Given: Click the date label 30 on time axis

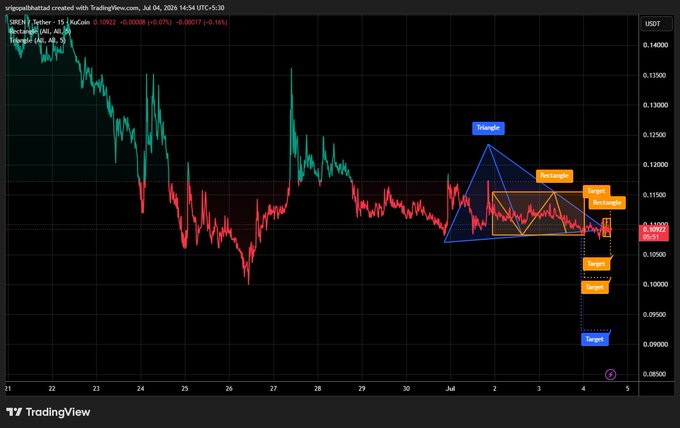Looking at the screenshot, I should click(x=406, y=389).
